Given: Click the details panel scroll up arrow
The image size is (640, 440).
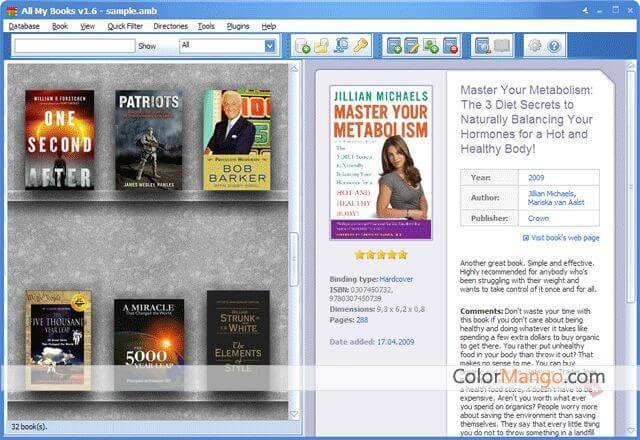Looking at the screenshot, I should (x=631, y=66).
